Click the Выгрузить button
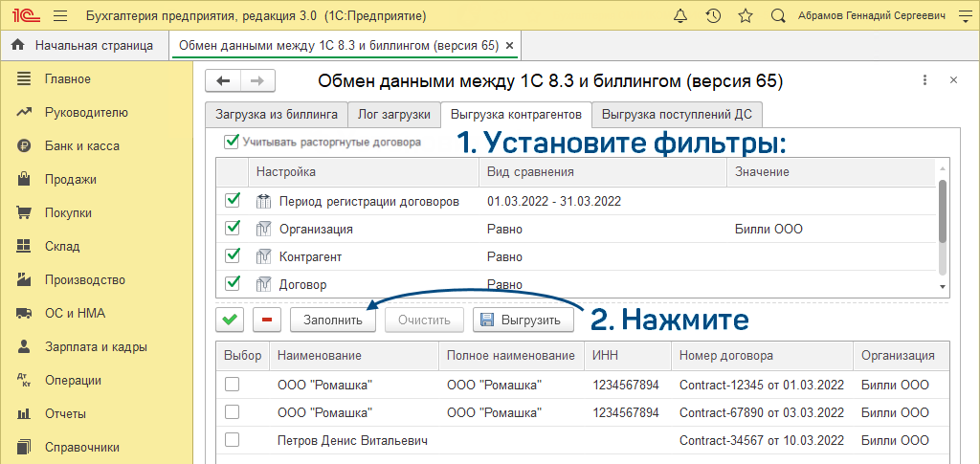The height and width of the screenshot is (464, 980). click(523, 320)
